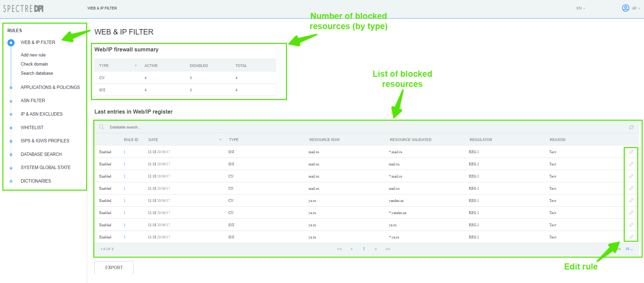Edit the CN rule for *.mail.ru
The width and height of the screenshot is (644, 283).
click(x=631, y=176)
